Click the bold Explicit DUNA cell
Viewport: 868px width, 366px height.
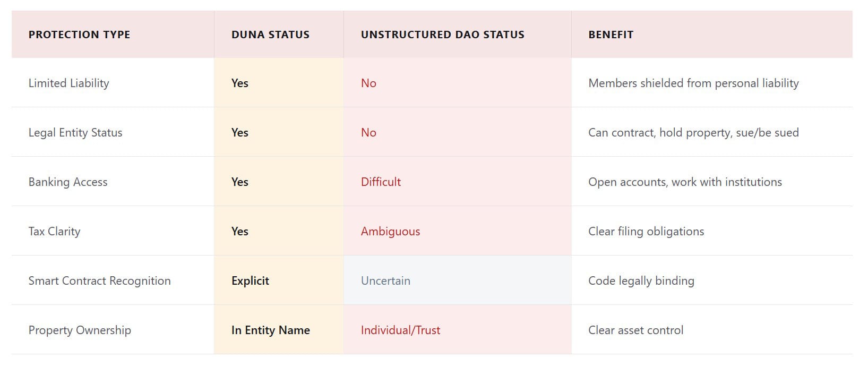[250, 280]
